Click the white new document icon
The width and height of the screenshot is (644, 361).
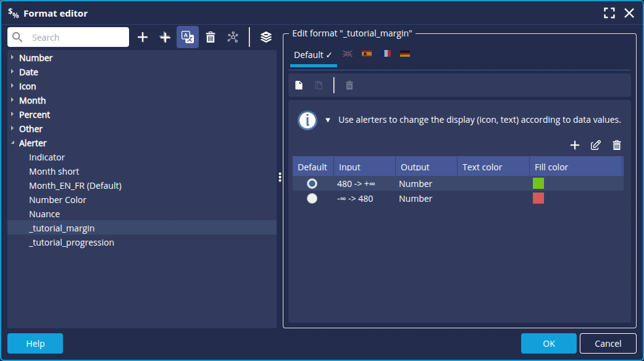point(299,85)
